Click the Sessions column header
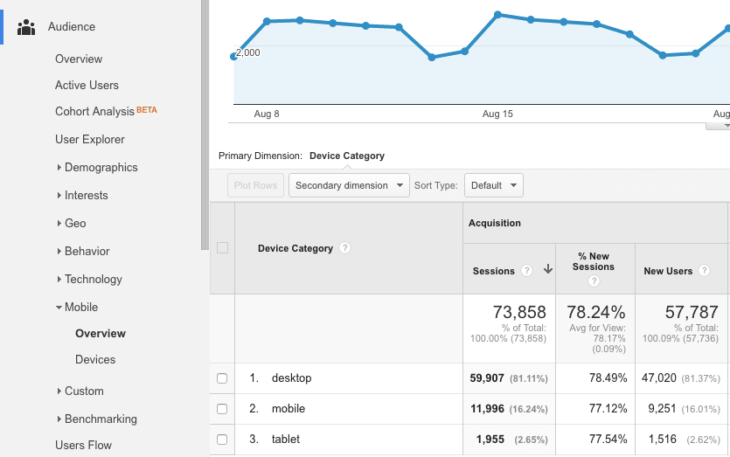Image resolution: width=730 pixels, height=457 pixels. coord(493,271)
